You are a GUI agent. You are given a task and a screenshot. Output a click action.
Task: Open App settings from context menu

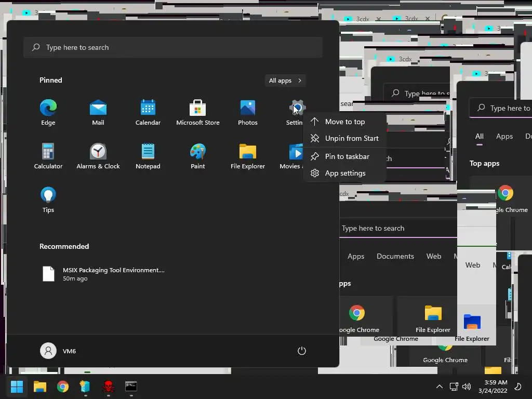[345, 173]
